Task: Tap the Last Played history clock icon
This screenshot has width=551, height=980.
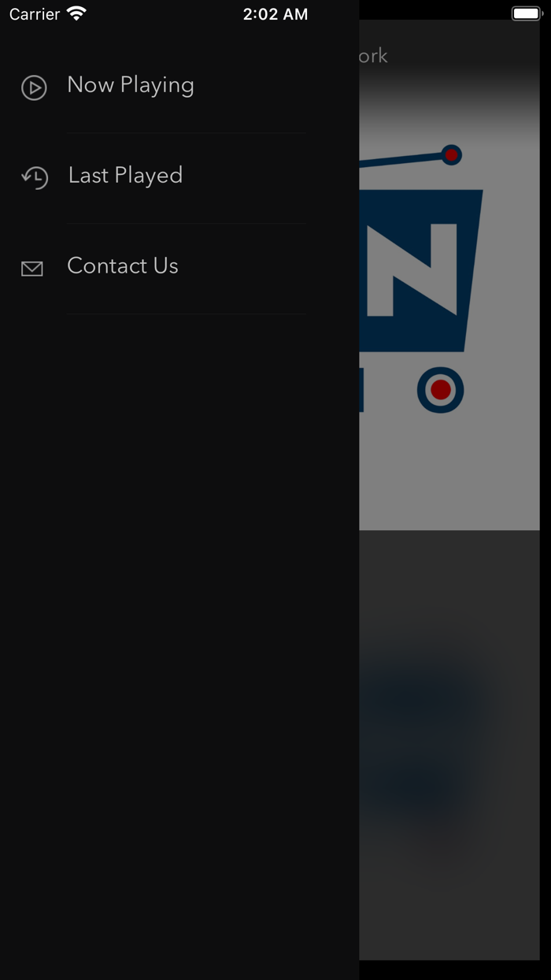Action: 35,177
